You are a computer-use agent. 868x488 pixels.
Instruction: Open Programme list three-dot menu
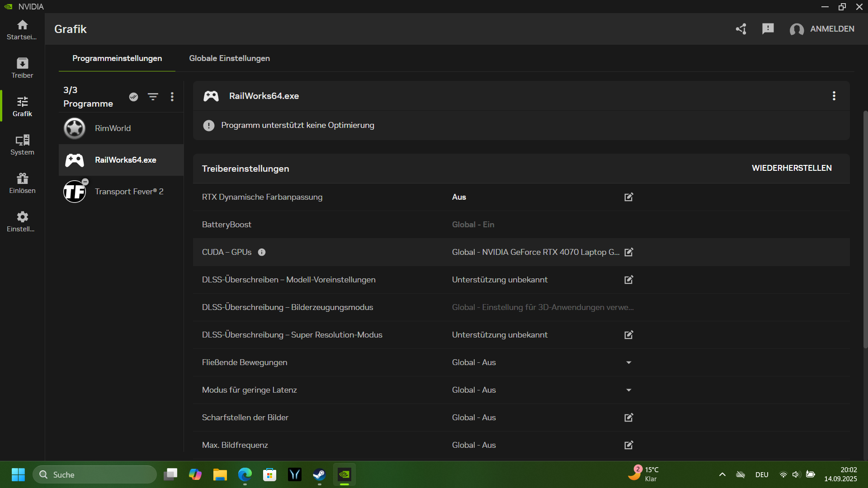172,97
